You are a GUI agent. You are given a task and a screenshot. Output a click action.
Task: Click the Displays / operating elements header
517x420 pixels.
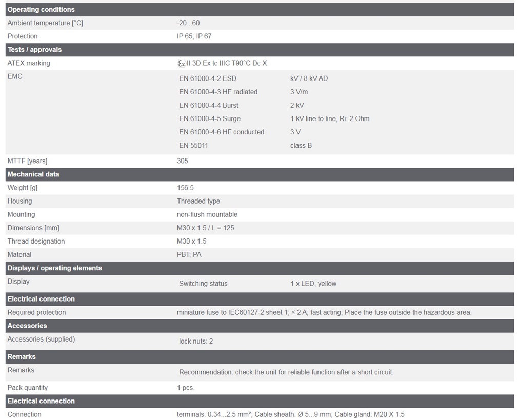coord(55,268)
